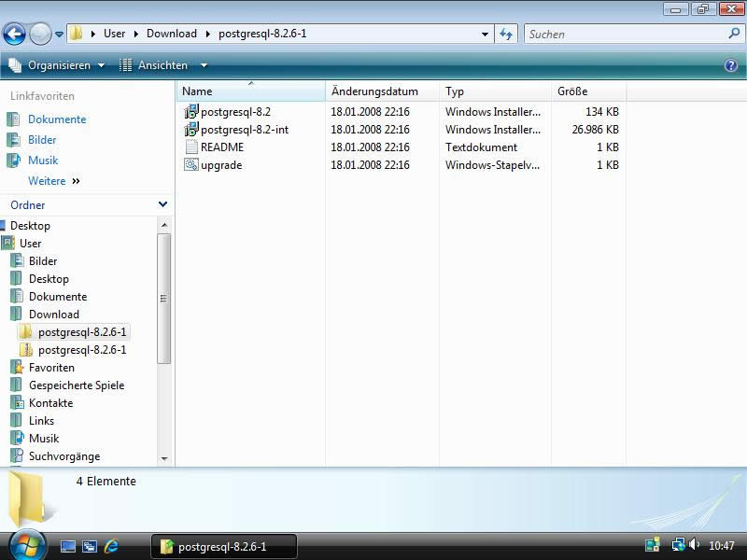Screen dimensions: 747x560
Task: Sort by the Name column header
Action: (x=250, y=91)
